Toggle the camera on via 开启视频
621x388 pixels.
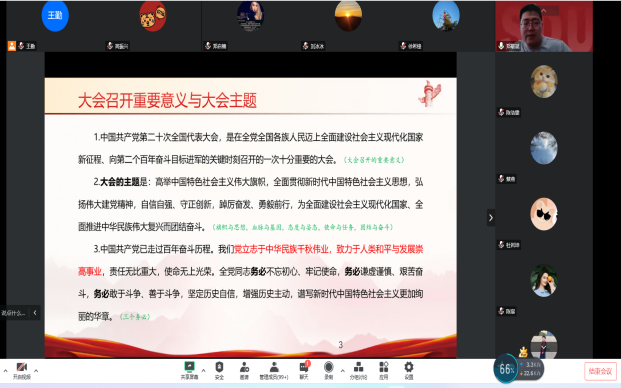point(21,371)
